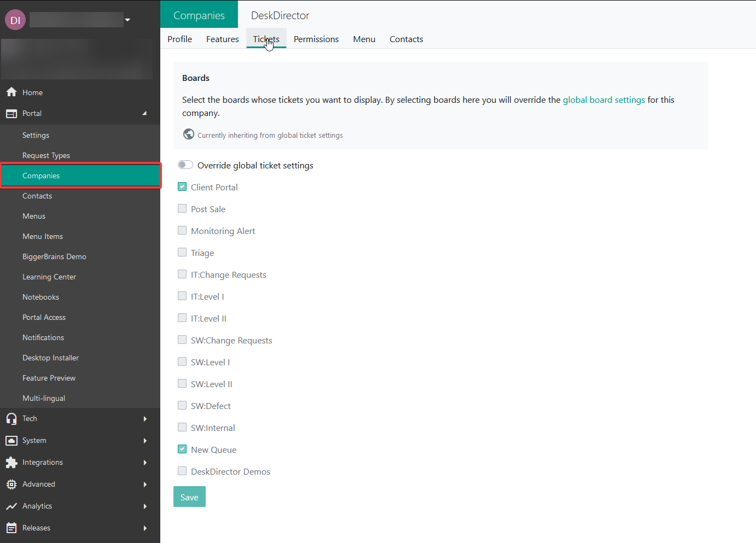Expand the Tech section arrow

click(145, 419)
